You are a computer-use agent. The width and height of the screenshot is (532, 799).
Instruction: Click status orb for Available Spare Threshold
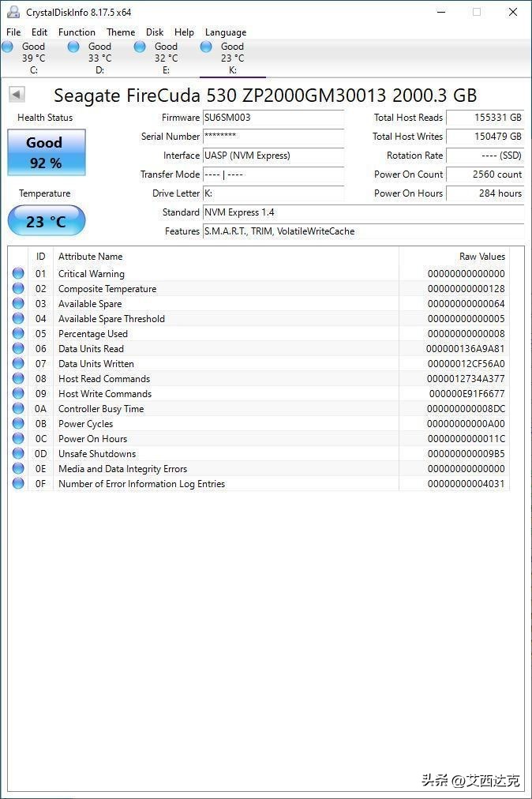18,318
